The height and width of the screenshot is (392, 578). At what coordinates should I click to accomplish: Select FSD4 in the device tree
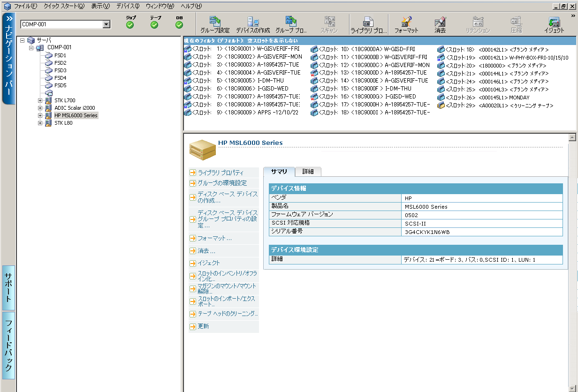coord(60,78)
